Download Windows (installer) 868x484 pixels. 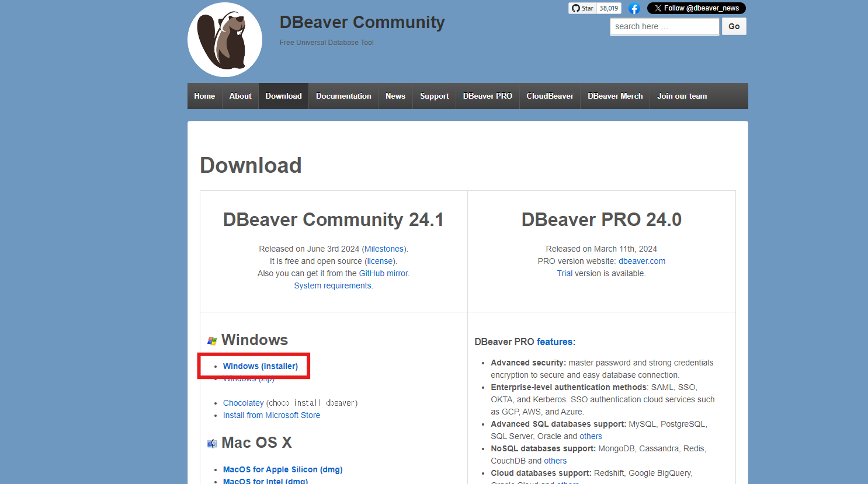point(261,366)
